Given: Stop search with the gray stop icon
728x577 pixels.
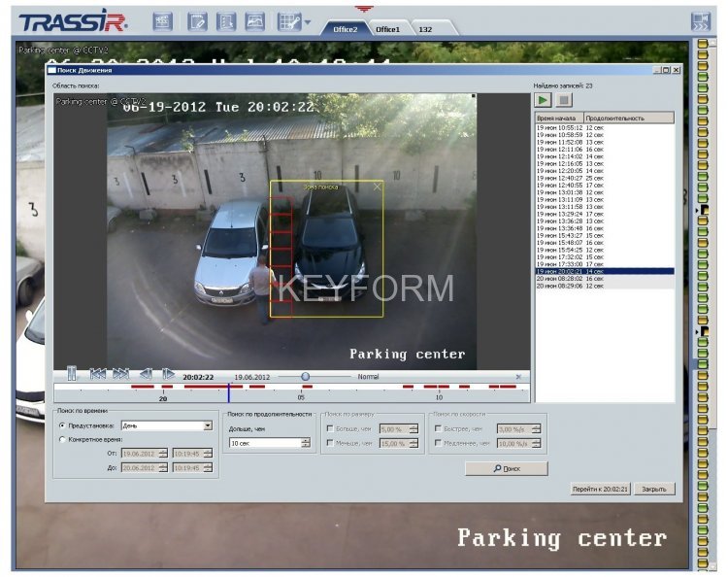Looking at the screenshot, I should click(x=564, y=100).
